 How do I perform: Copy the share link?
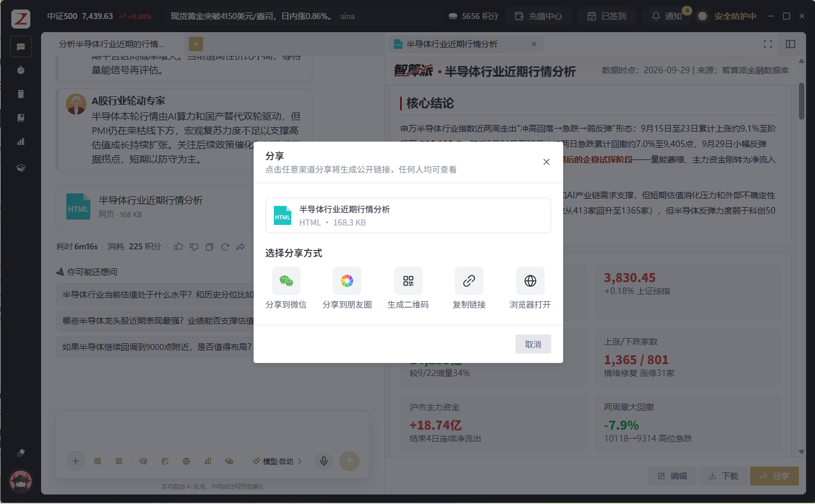coord(469,288)
